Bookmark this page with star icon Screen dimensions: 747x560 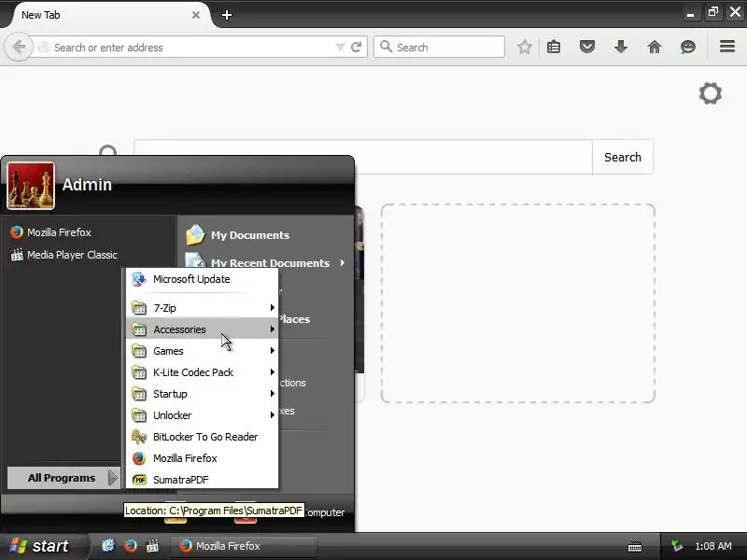[x=525, y=48]
